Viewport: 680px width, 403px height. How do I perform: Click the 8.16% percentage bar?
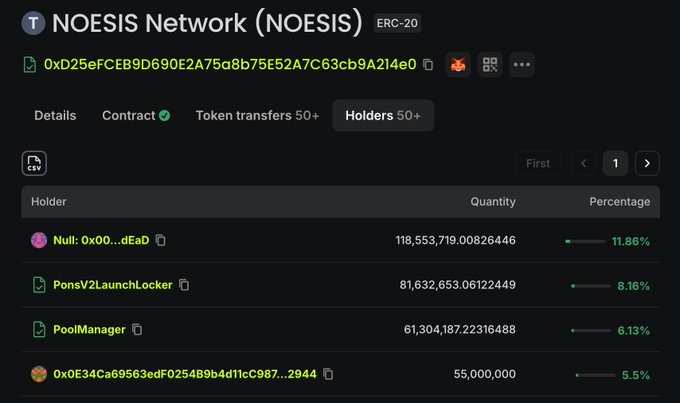591,286
